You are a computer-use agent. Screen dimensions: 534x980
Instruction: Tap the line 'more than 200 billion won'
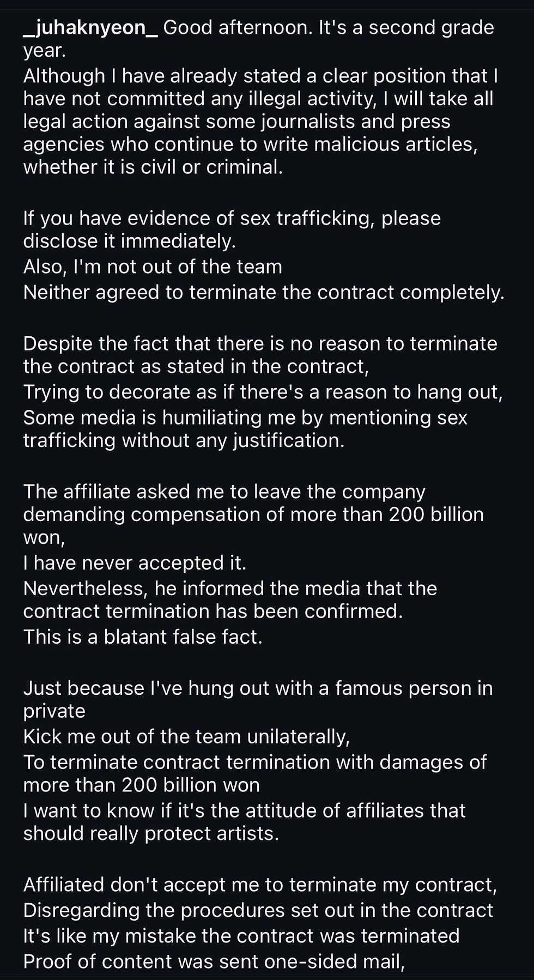141,785
